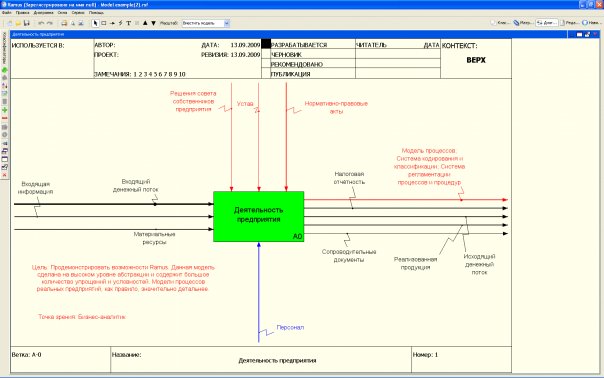
Task: Switch to the Диаг... panel tab
Action: [546, 23]
